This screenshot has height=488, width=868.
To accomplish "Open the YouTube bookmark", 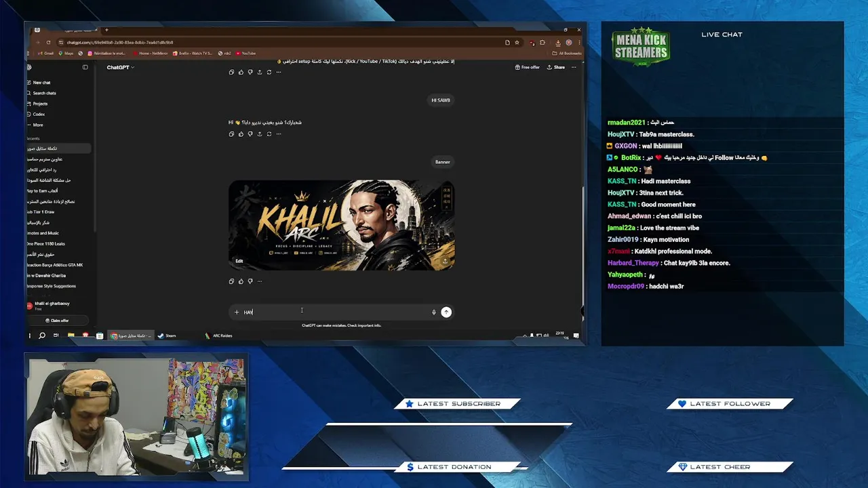I will point(246,53).
